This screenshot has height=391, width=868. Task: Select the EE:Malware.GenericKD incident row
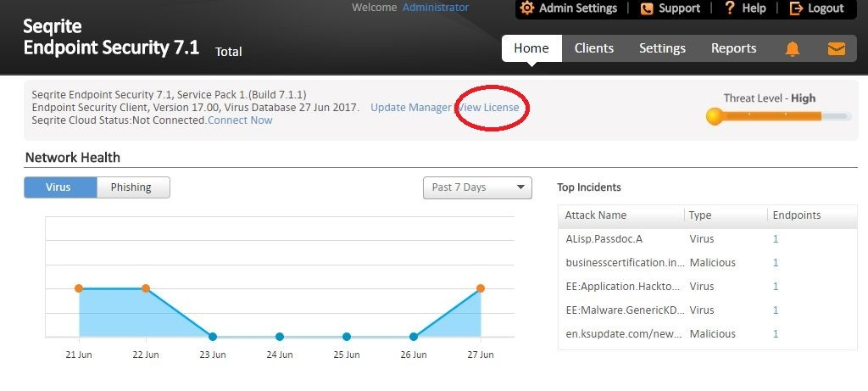pos(708,310)
